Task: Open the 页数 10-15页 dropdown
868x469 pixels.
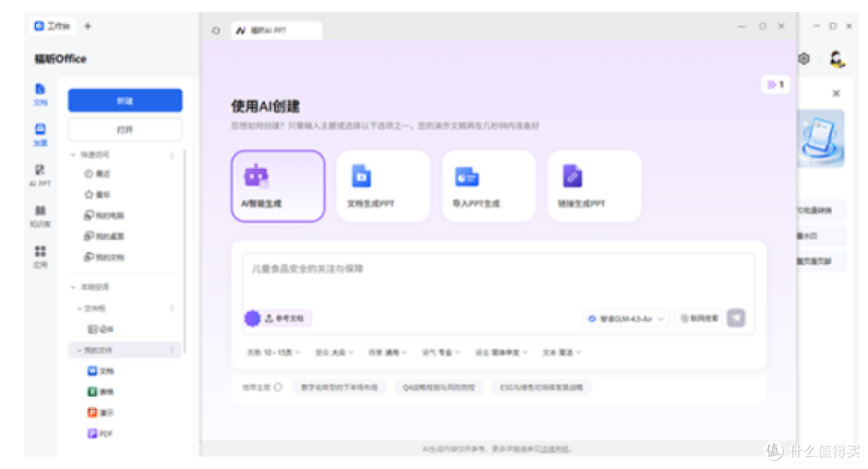Action: pyautogui.click(x=273, y=352)
